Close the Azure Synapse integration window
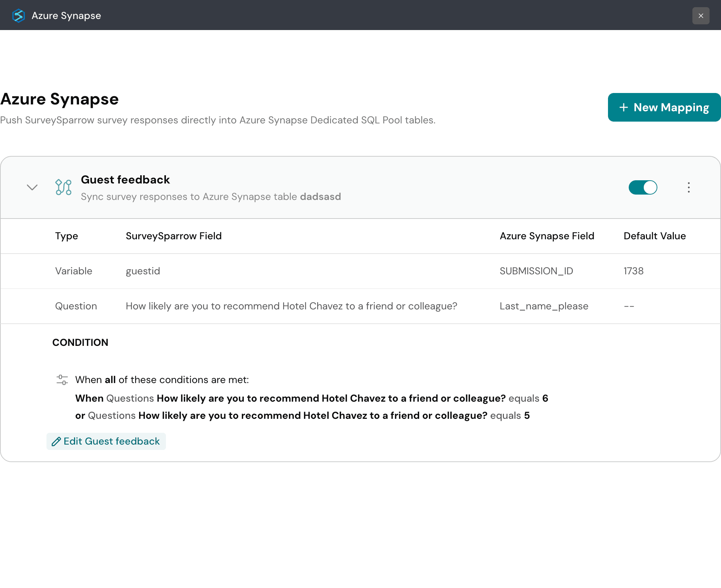This screenshot has height=588, width=721. tap(701, 15)
